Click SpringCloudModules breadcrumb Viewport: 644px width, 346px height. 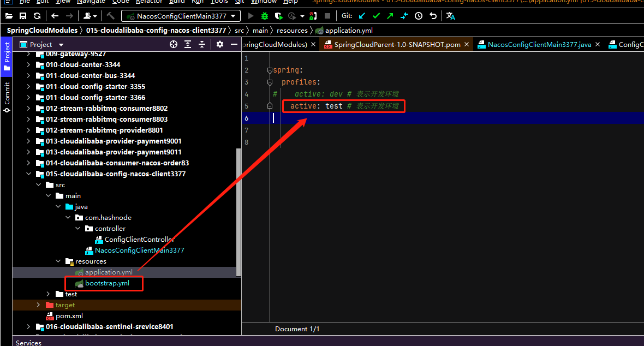coord(43,31)
